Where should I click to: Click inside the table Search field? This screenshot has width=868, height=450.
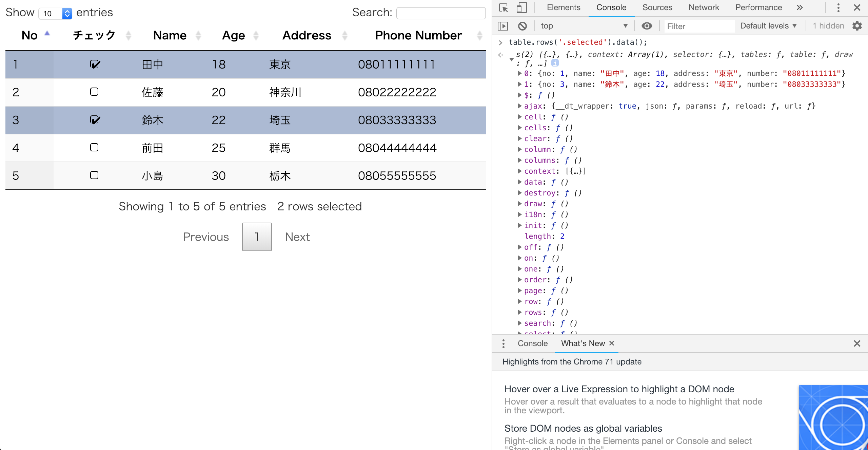tap(440, 13)
